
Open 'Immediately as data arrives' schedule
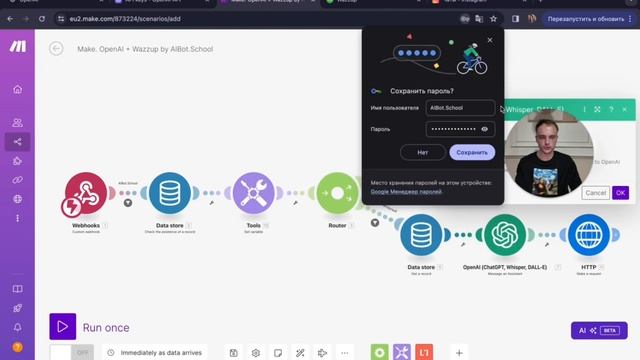coord(155,353)
